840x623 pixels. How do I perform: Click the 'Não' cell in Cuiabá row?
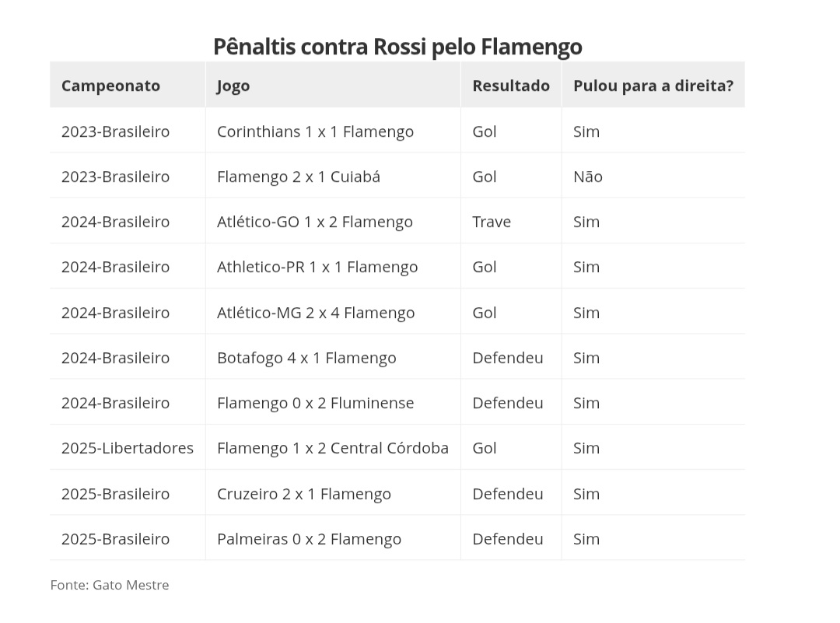(653, 176)
